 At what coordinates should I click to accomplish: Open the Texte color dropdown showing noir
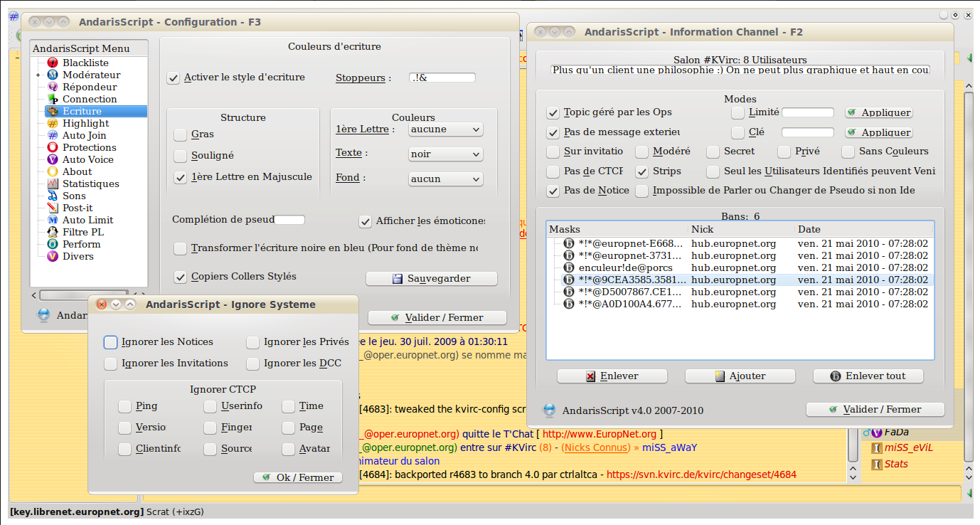pos(446,154)
